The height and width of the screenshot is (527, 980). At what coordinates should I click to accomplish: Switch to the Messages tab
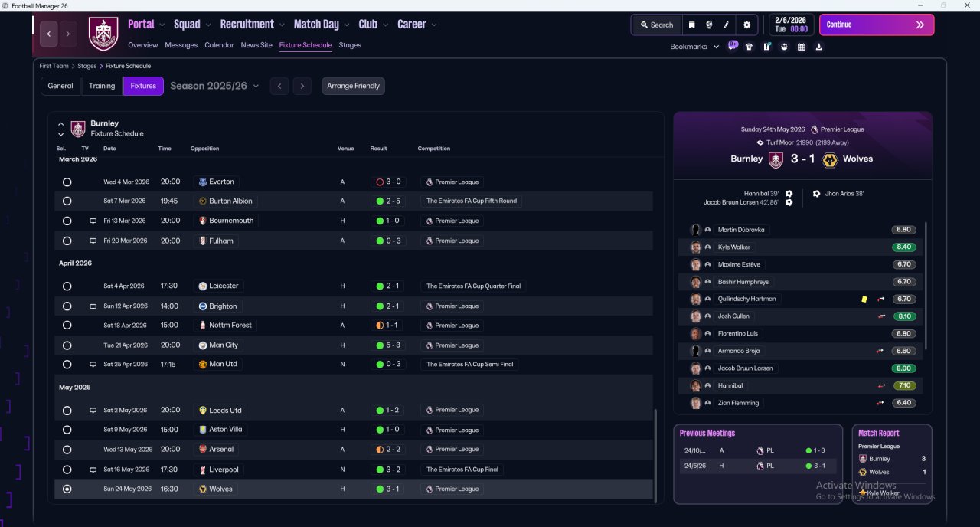coord(181,45)
